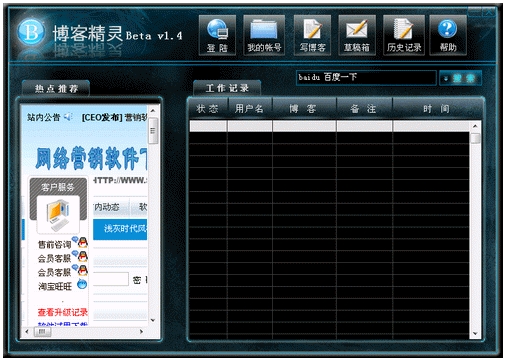Image resolution: width=507 pixels, height=360 pixels.
Task: Click the search button with dropdown arrow
Action: pos(460,78)
